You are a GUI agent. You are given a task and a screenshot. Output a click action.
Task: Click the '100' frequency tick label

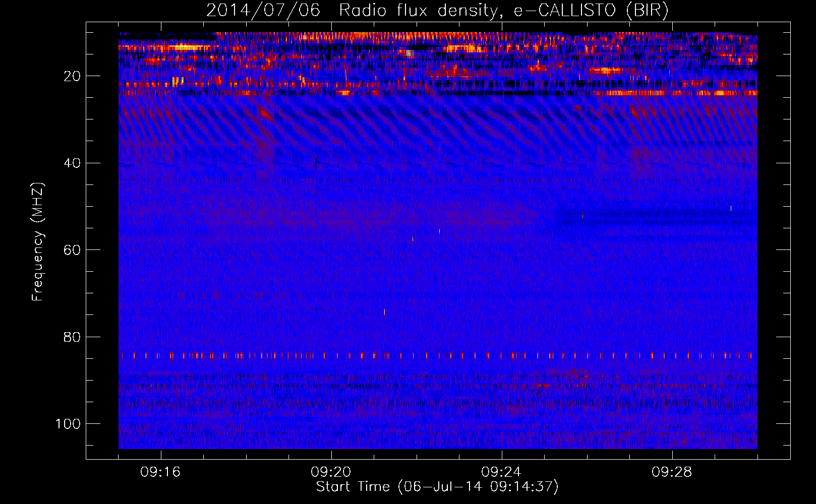(x=68, y=424)
